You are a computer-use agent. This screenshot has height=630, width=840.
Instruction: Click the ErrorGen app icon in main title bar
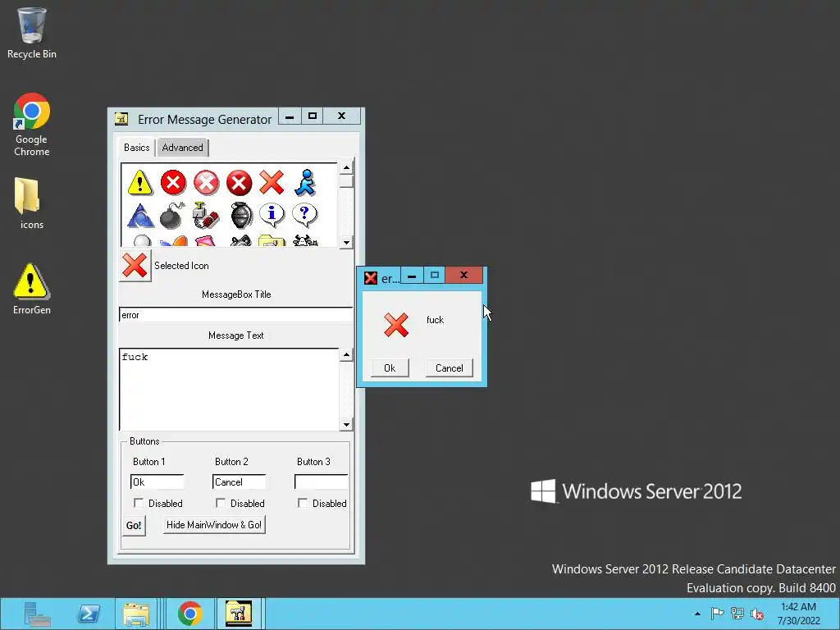click(121, 119)
